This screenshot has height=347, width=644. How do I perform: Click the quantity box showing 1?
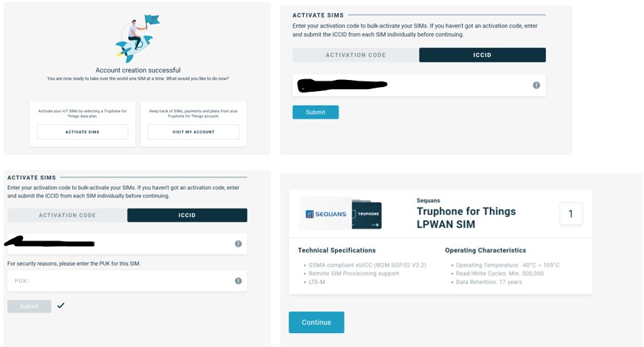tap(571, 213)
